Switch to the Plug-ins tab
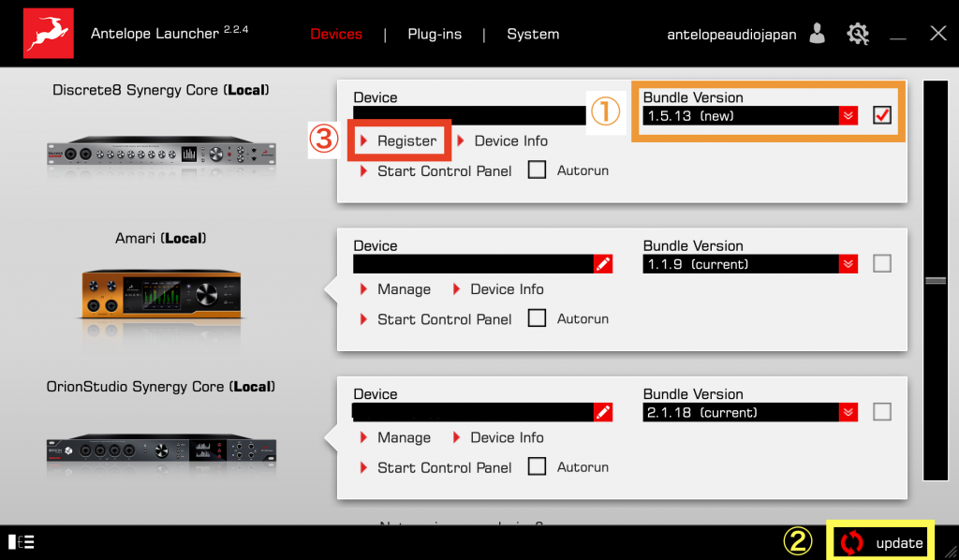Screen dimensions: 959x560 [435, 35]
